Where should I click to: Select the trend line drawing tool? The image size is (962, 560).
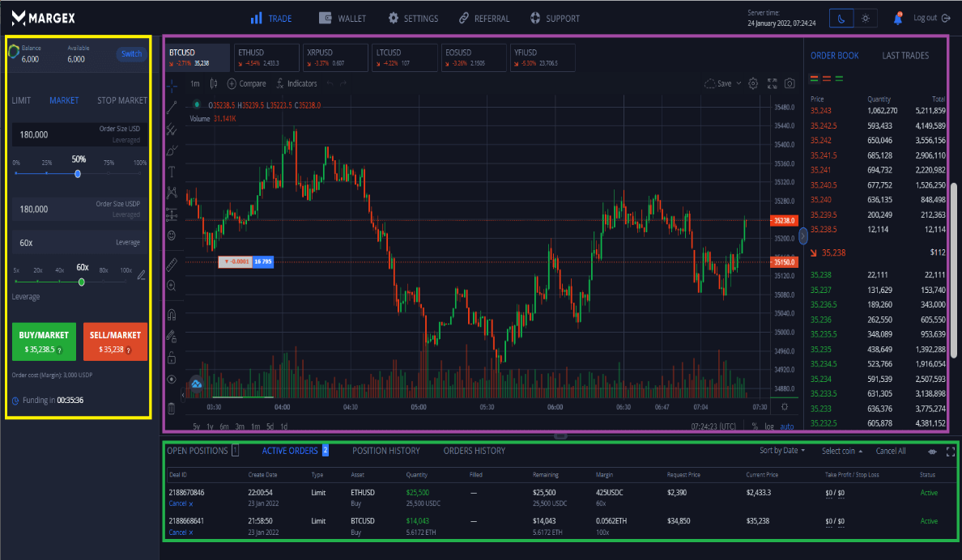coord(172,107)
